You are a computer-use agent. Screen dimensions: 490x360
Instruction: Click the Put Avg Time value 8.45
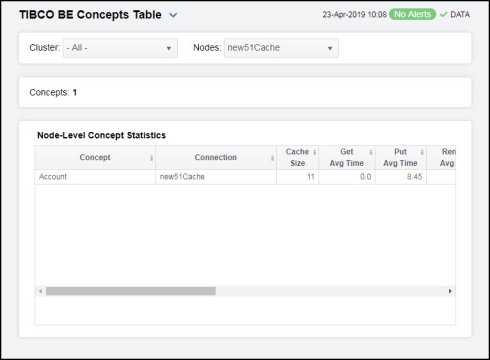414,177
